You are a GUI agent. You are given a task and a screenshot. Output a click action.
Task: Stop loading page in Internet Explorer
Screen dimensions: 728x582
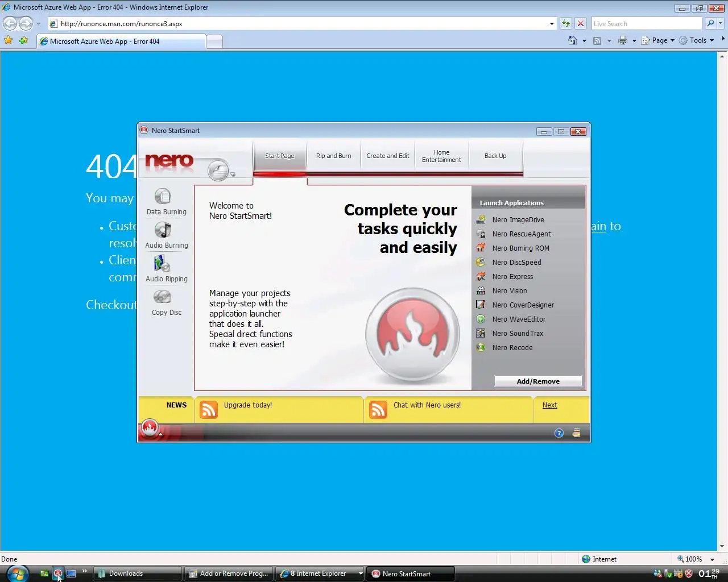click(581, 23)
